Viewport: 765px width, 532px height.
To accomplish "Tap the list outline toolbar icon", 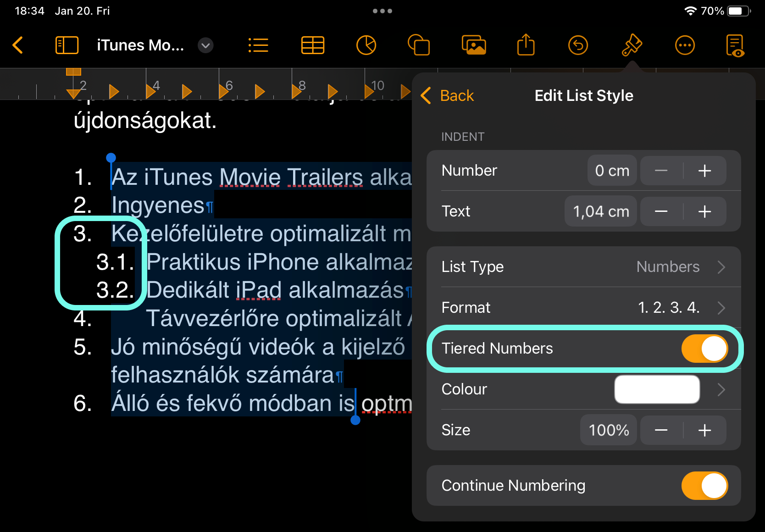I will click(x=258, y=45).
